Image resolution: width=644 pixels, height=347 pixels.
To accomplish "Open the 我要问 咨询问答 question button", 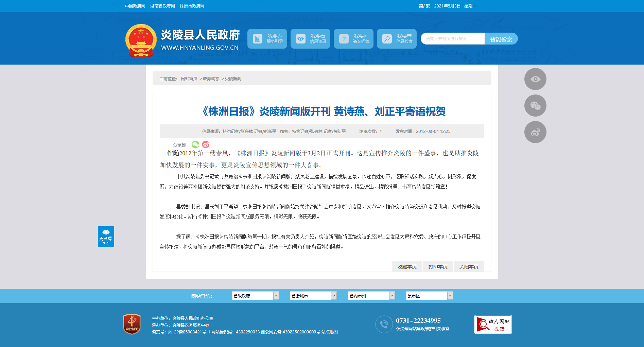I will click(x=353, y=39).
